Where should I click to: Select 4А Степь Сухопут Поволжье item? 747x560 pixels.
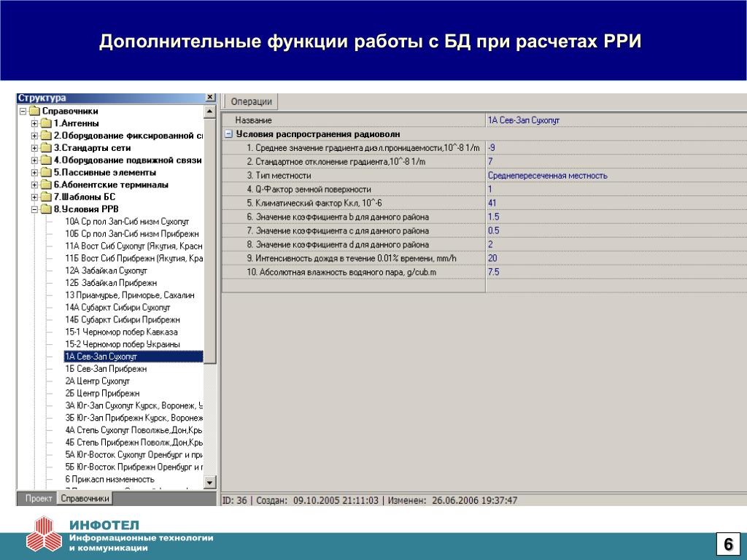134,430
